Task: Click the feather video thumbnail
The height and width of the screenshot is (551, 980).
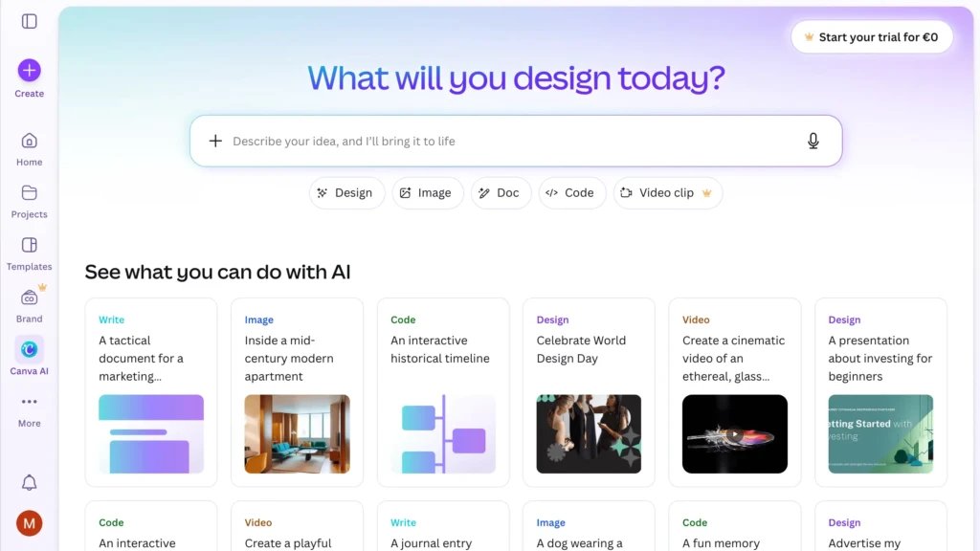Action: point(735,433)
